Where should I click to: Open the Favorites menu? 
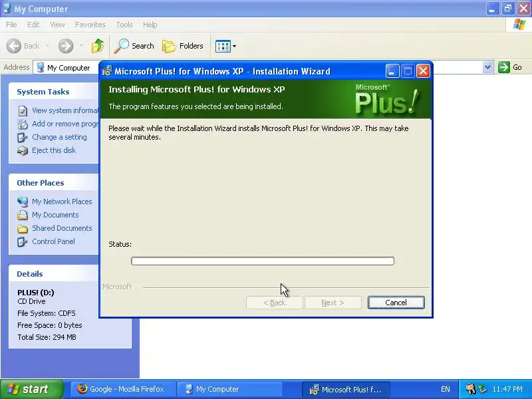click(90, 25)
